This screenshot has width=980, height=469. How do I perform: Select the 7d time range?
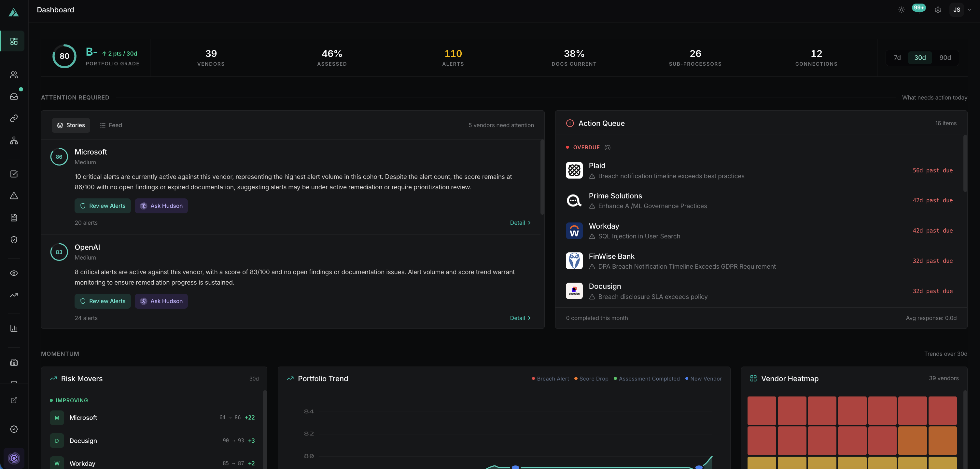(x=897, y=58)
